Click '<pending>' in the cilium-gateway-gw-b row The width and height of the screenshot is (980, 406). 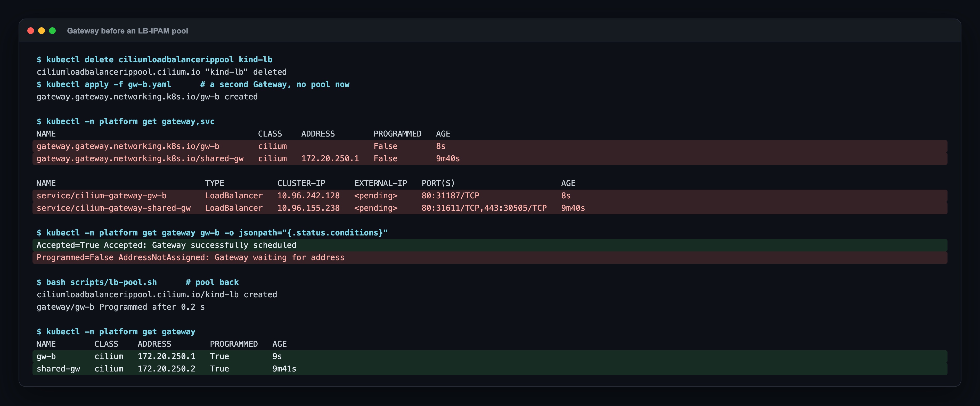pyautogui.click(x=376, y=196)
